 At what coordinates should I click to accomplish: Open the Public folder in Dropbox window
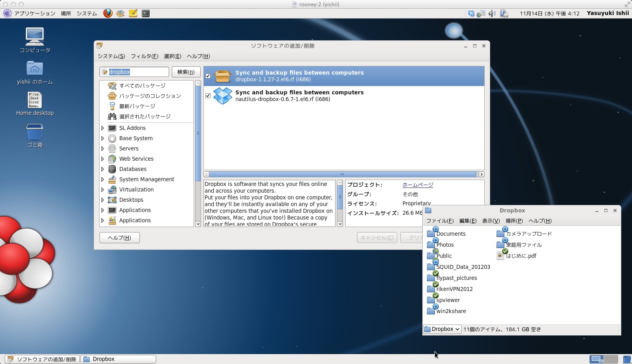[x=440, y=255]
